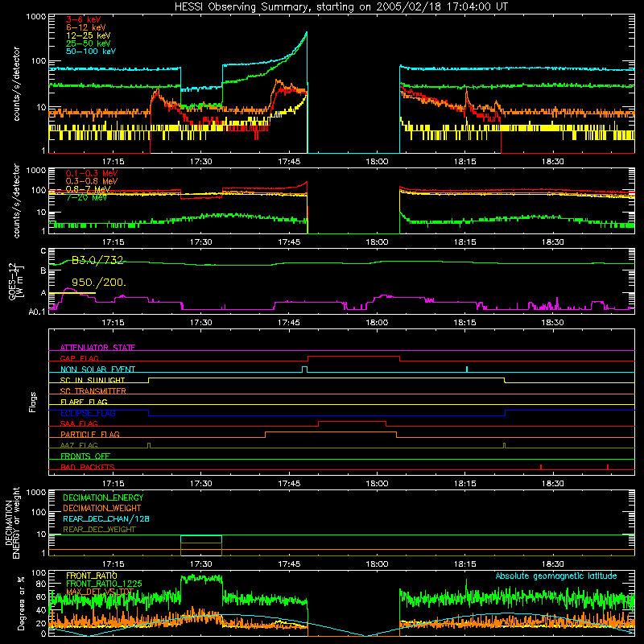Click the 0.1-0.3 MeV legend label

(92, 173)
